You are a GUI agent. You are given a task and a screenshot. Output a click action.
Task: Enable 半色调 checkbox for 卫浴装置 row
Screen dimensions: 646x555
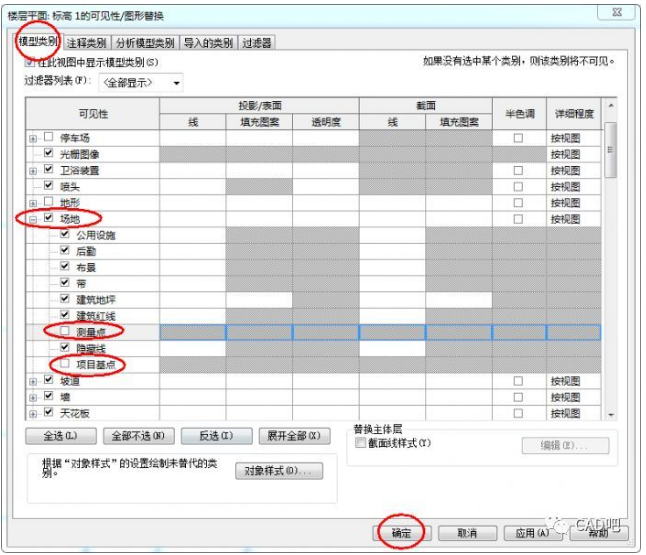(x=518, y=171)
